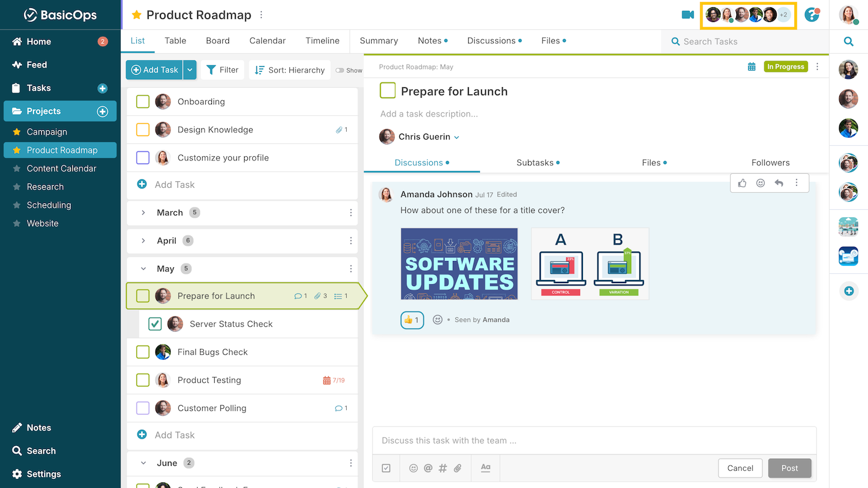Image resolution: width=868 pixels, height=488 pixels.
Task: Open text formatting Aa icon in composer
Action: click(x=485, y=468)
